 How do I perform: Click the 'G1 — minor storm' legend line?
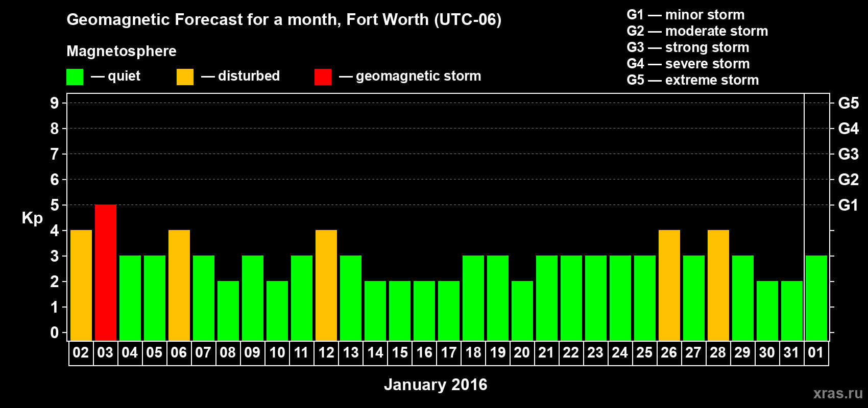click(686, 15)
